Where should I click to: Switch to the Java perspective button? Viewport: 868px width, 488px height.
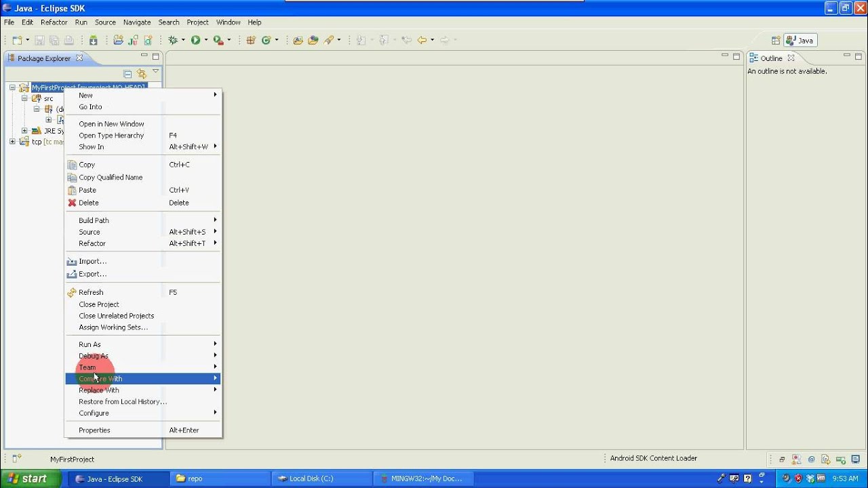(800, 41)
